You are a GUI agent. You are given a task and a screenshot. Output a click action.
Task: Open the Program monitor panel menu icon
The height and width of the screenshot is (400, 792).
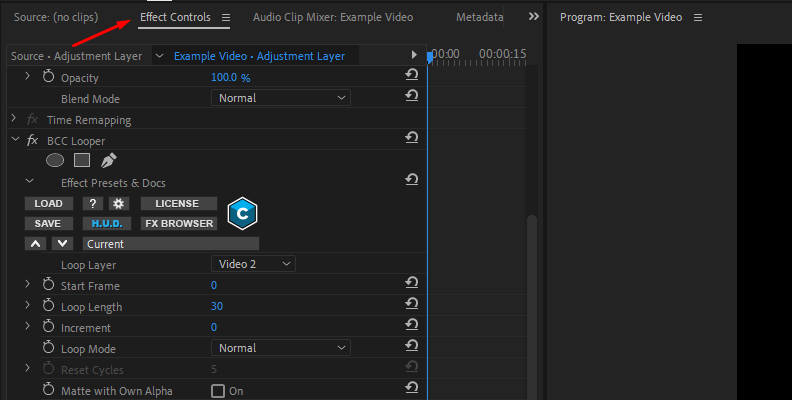point(698,18)
